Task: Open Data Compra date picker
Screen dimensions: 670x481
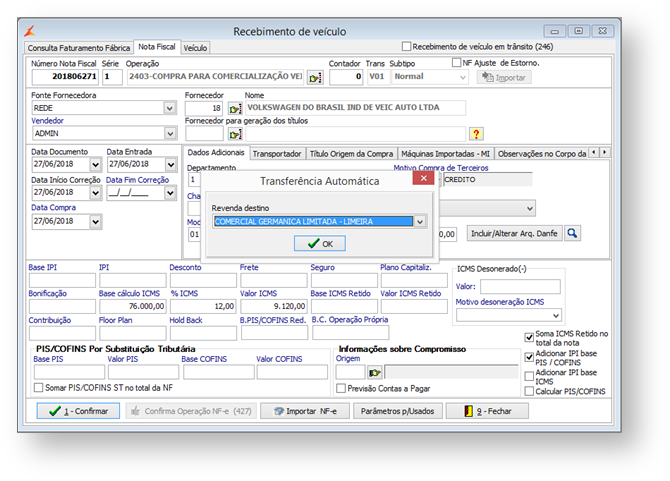Action: tap(95, 222)
